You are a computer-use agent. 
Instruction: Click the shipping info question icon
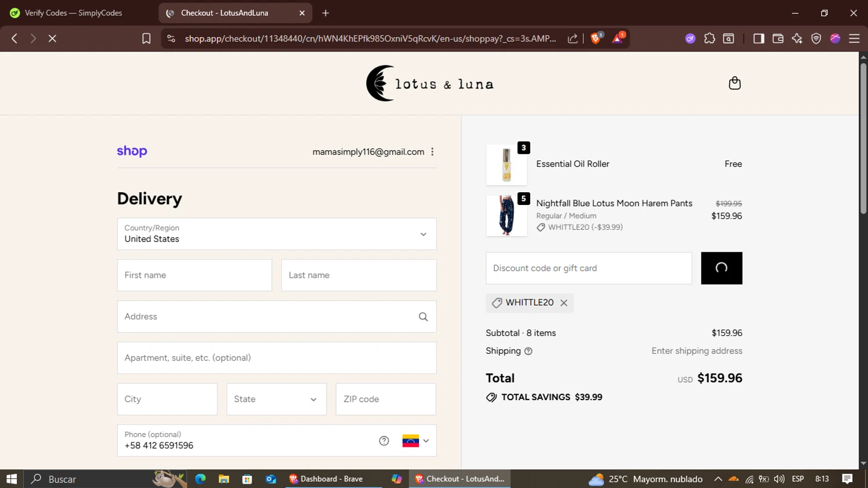[528, 351]
